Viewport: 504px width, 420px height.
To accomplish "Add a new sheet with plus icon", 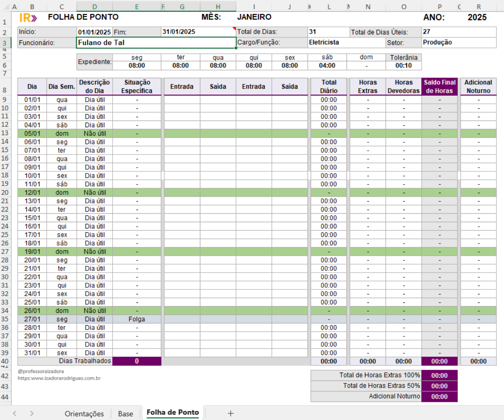I will (x=231, y=414).
